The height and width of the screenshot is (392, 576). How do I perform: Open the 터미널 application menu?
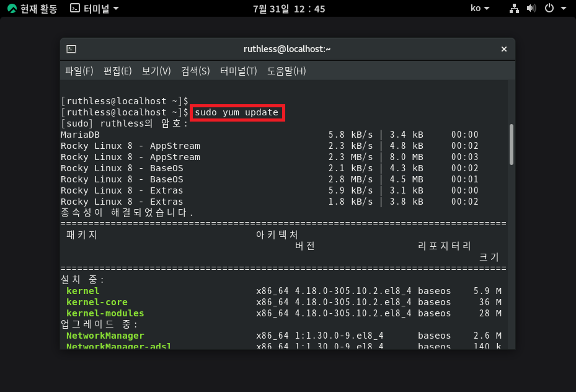(x=95, y=9)
